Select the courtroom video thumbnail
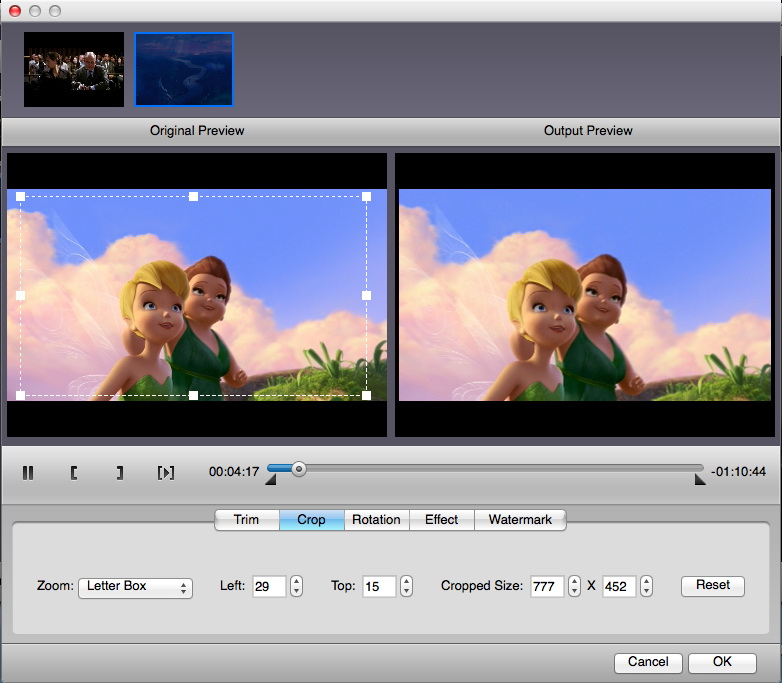Image resolution: width=782 pixels, height=683 pixels. coord(74,69)
